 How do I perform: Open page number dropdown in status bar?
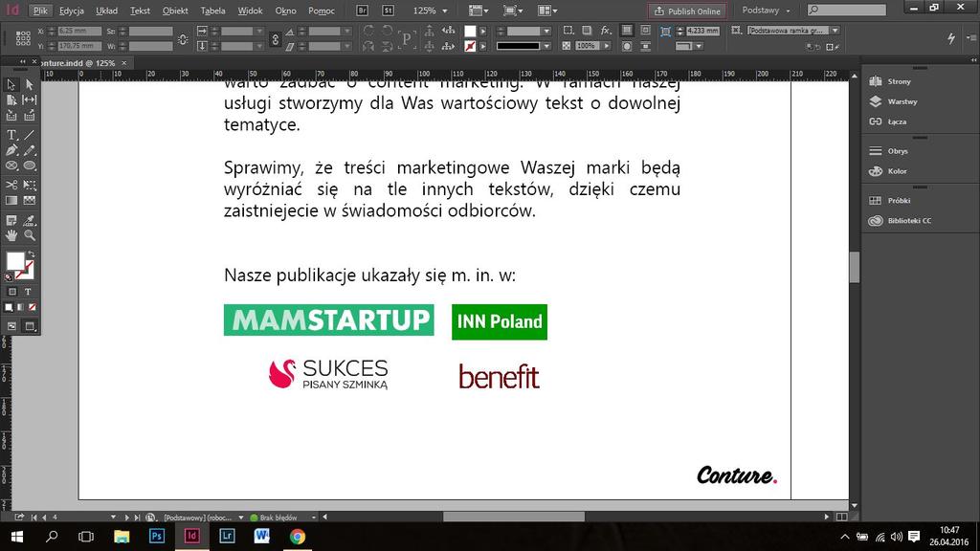pyautogui.click(x=113, y=518)
